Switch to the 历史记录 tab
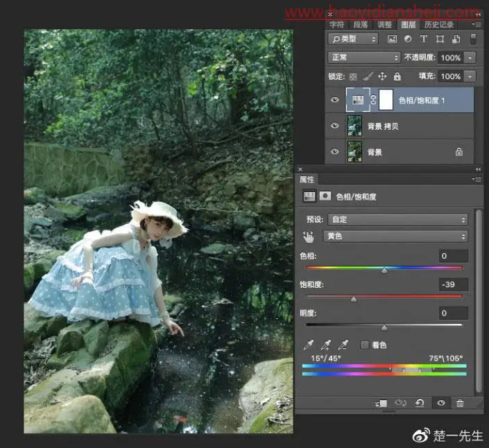Screen dimensions: 489x448 tap(439, 25)
